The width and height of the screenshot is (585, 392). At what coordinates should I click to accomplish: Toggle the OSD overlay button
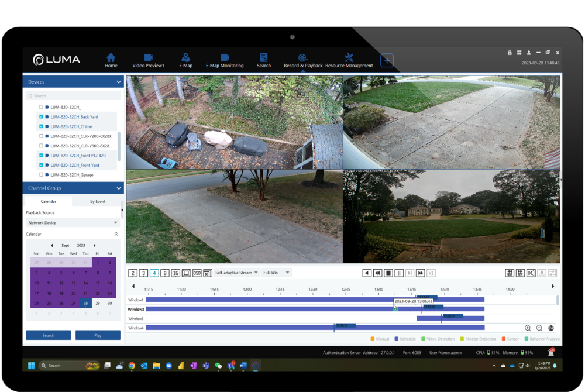coord(197,273)
